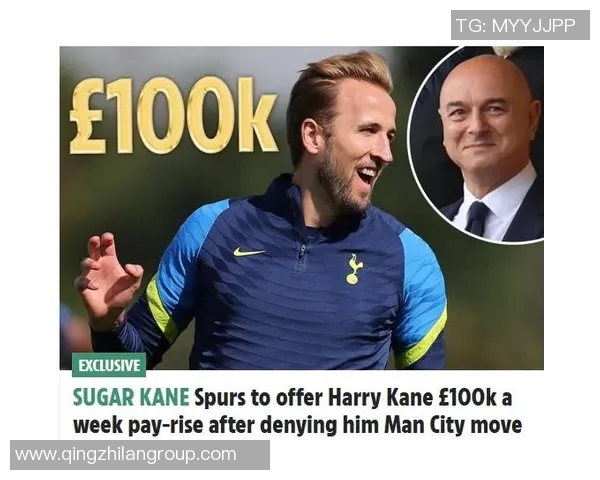This screenshot has height=480, width=600.
Task: Click the headline text 'Spurs to offer Harry Kane'
Action: tap(314, 398)
